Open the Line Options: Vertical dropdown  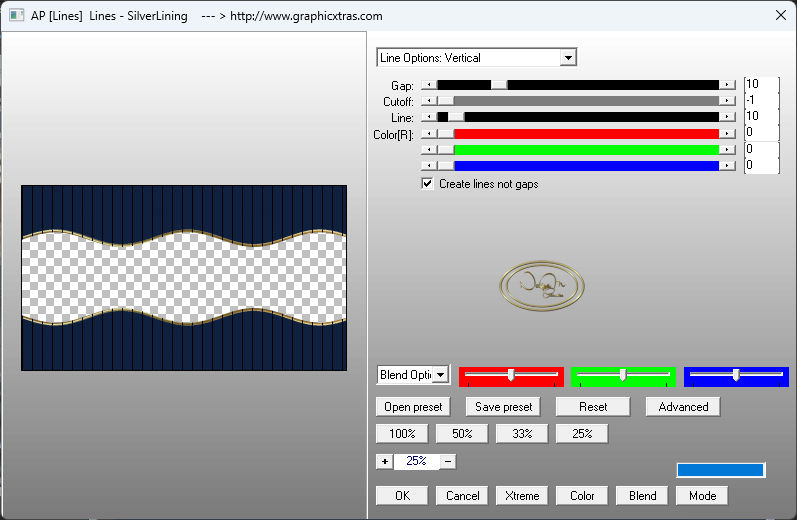[x=568, y=58]
